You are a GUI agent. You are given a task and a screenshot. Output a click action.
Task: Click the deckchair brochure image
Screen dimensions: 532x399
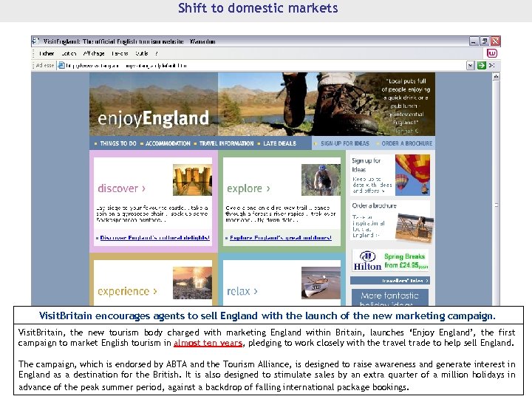[x=415, y=227]
